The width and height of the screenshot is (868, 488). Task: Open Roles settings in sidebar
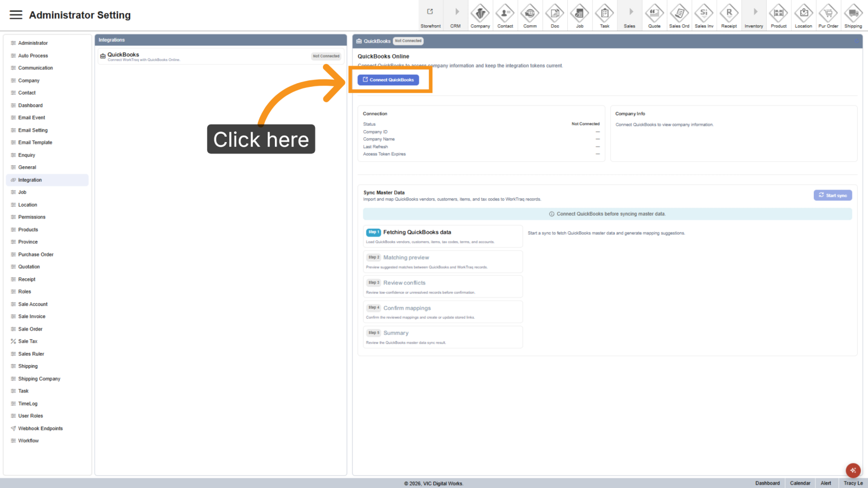(47, 292)
